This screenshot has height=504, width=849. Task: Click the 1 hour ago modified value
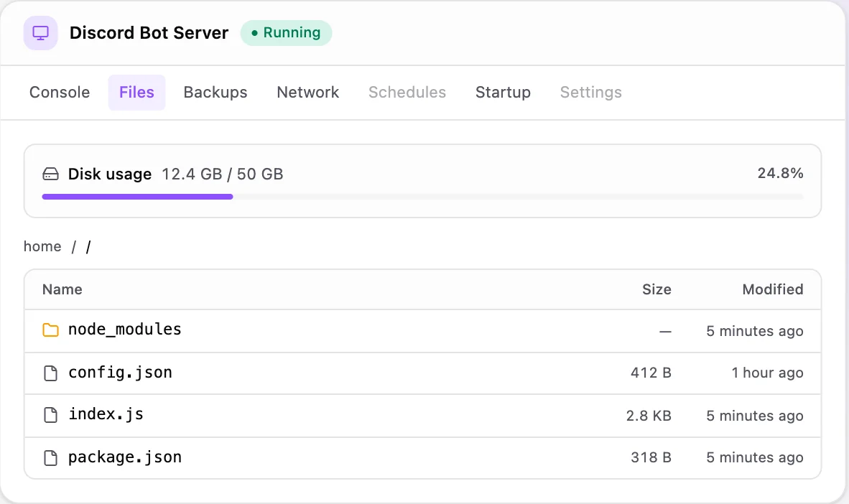[767, 373]
